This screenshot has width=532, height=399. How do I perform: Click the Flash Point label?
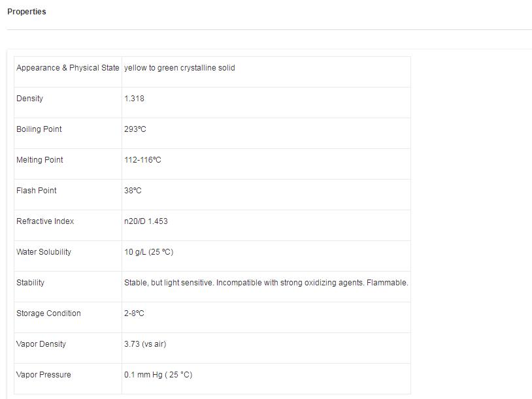tap(37, 191)
